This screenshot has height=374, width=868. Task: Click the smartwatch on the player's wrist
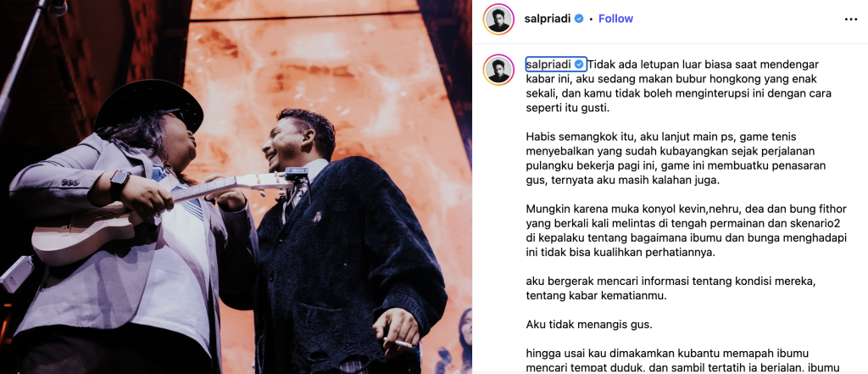point(120,184)
